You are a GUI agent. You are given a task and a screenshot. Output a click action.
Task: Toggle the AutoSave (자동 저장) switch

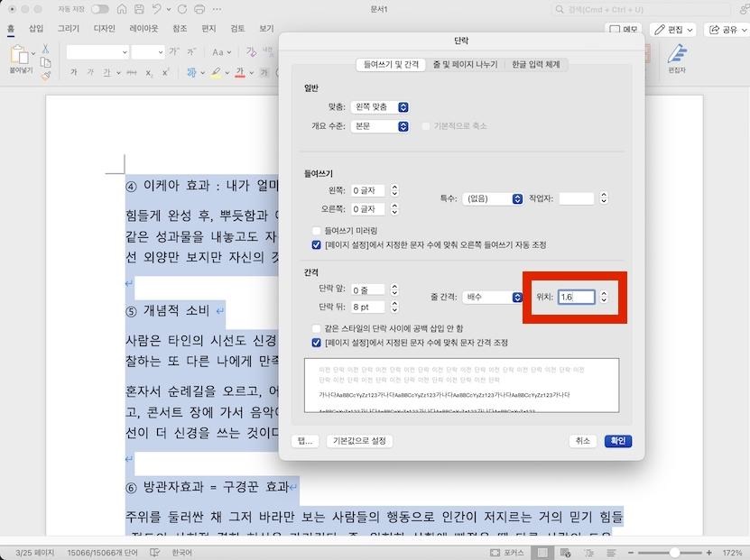point(100,9)
